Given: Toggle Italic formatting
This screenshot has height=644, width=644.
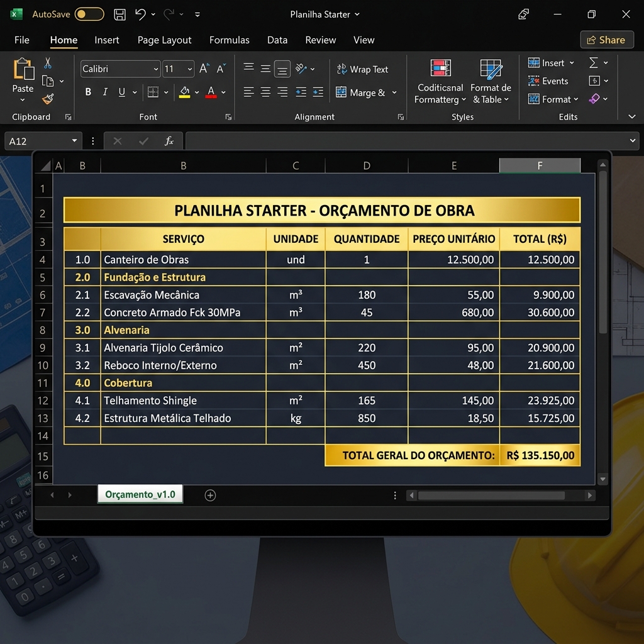Looking at the screenshot, I should pyautogui.click(x=105, y=92).
